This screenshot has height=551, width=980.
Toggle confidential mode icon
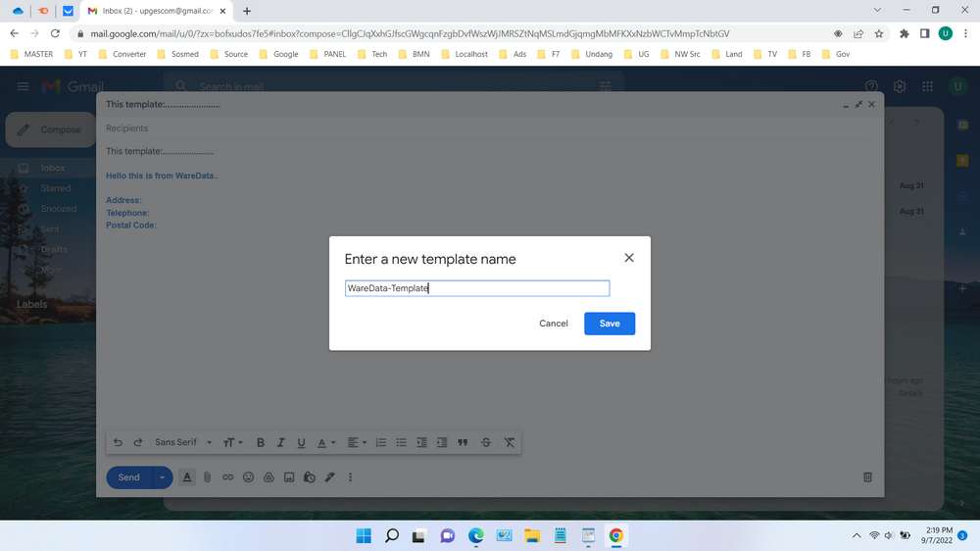point(310,477)
